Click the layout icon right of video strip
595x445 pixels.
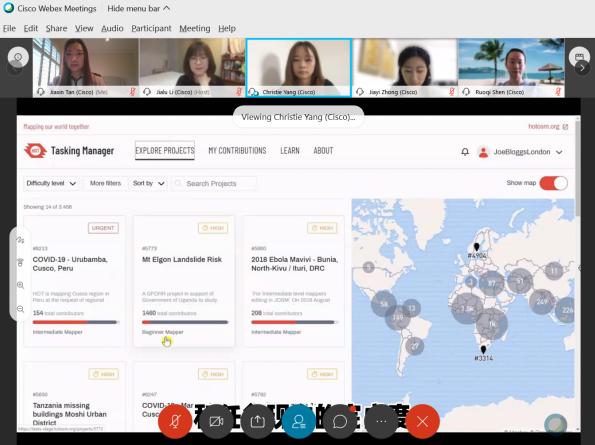tap(579, 57)
